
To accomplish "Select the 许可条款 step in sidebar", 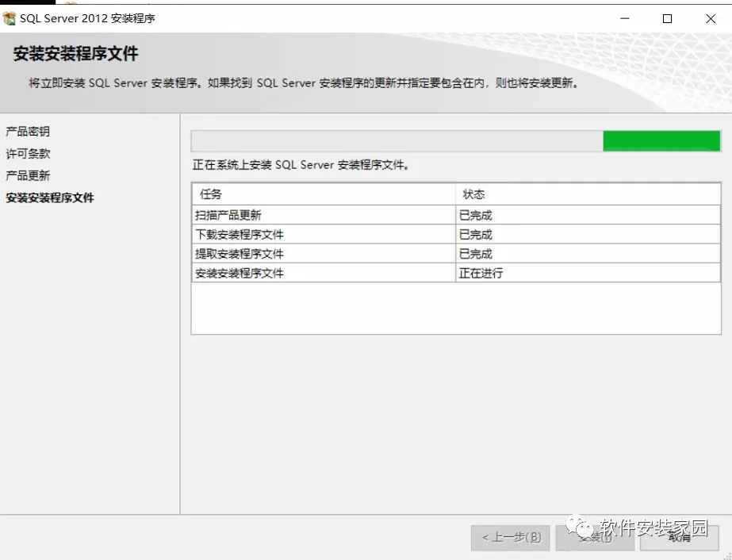I will (x=28, y=154).
